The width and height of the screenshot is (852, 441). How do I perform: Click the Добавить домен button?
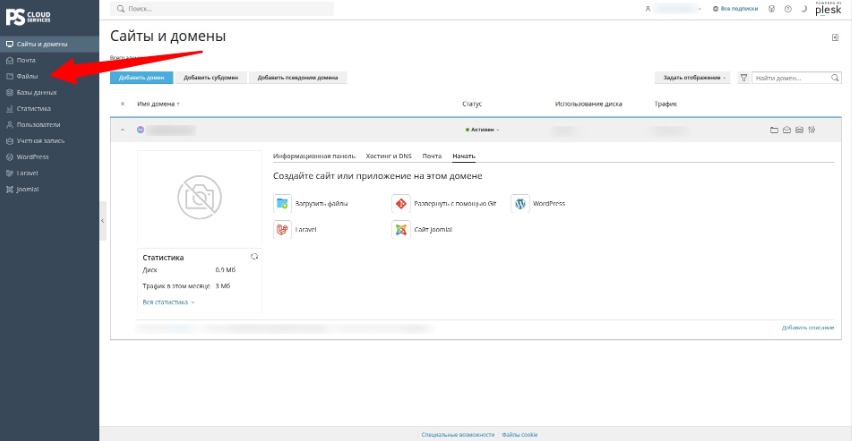141,78
